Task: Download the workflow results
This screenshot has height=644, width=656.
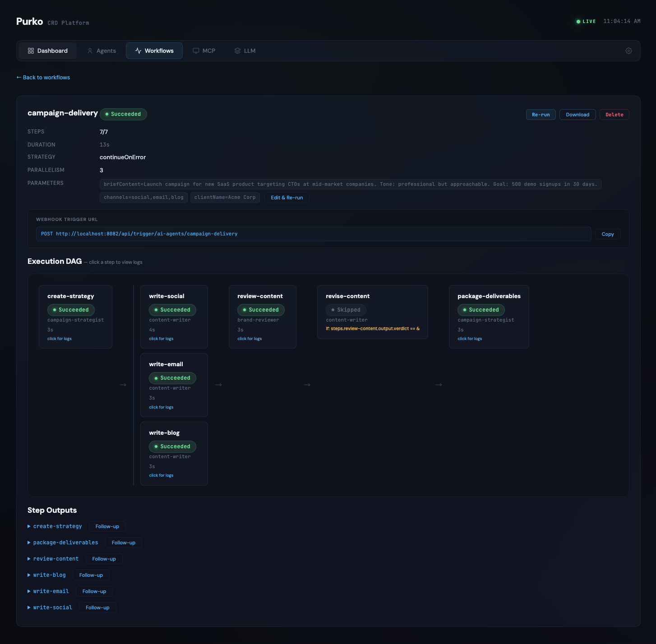Action: pos(577,115)
